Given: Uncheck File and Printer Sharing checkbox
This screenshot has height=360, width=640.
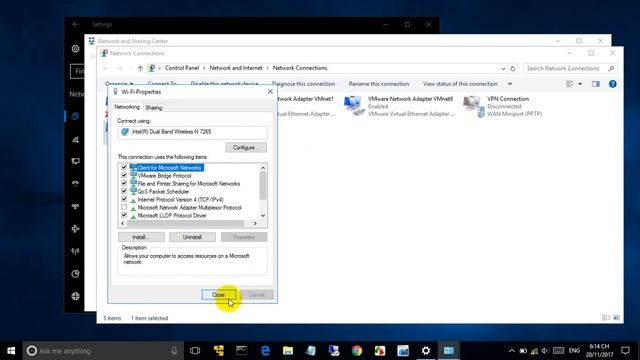Looking at the screenshot, I should pyautogui.click(x=124, y=183).
